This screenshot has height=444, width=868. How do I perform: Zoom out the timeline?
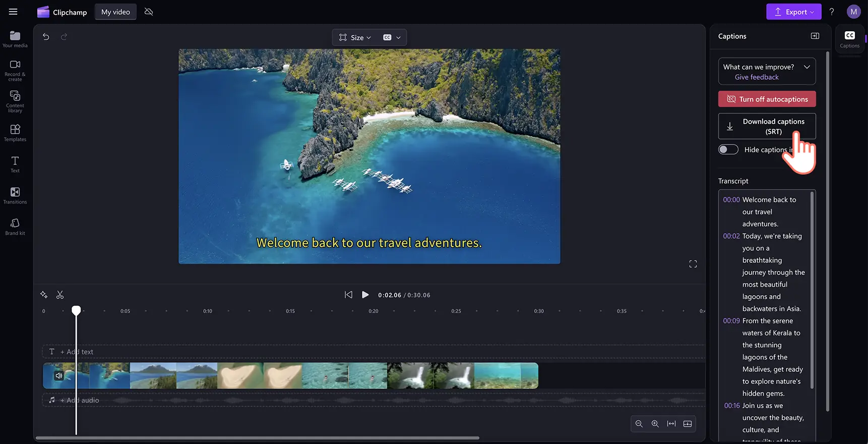tap(639, 424)
